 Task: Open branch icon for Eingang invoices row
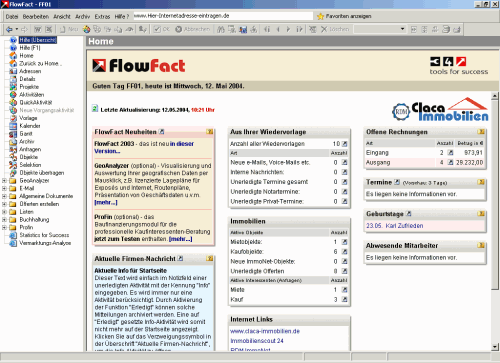450,153
